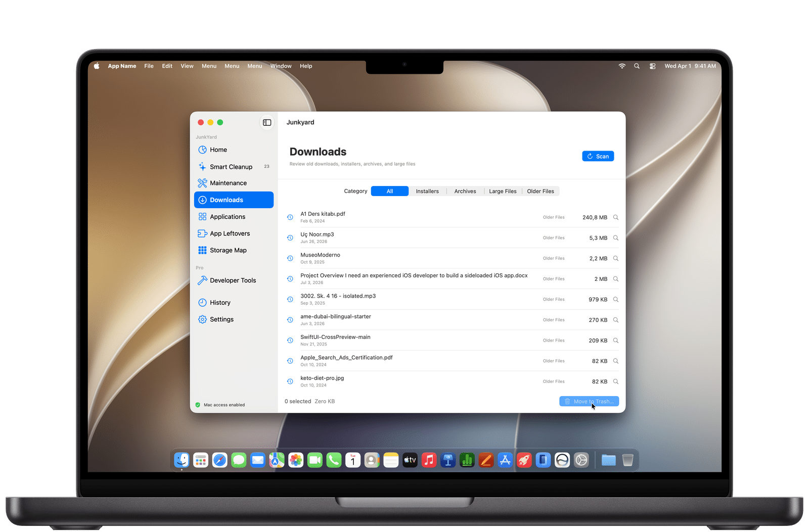This screenshot has height=532, width=809.
Task: Click magnifier icon for keto-diet-pro.jpg
Action: 616,381
